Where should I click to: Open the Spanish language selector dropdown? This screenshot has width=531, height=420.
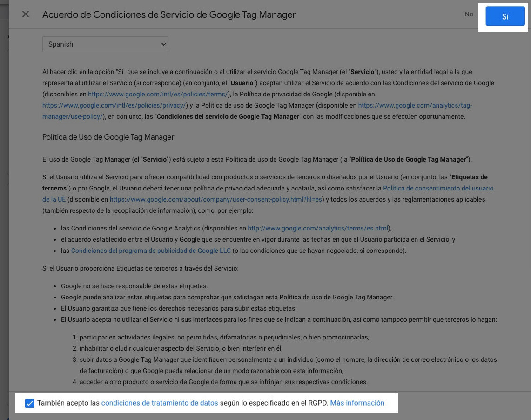[105, 44]
